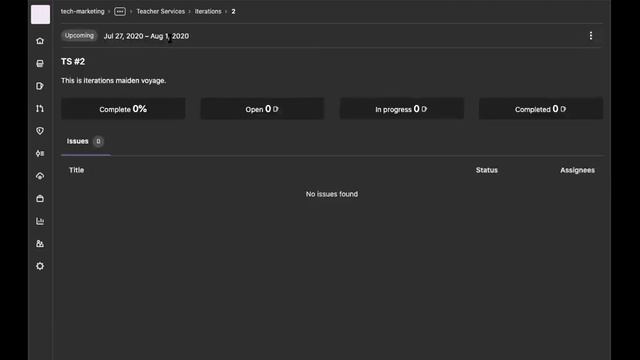Click the issue icon next to Open 0
640x360 pixels.
tap(276, 109)
